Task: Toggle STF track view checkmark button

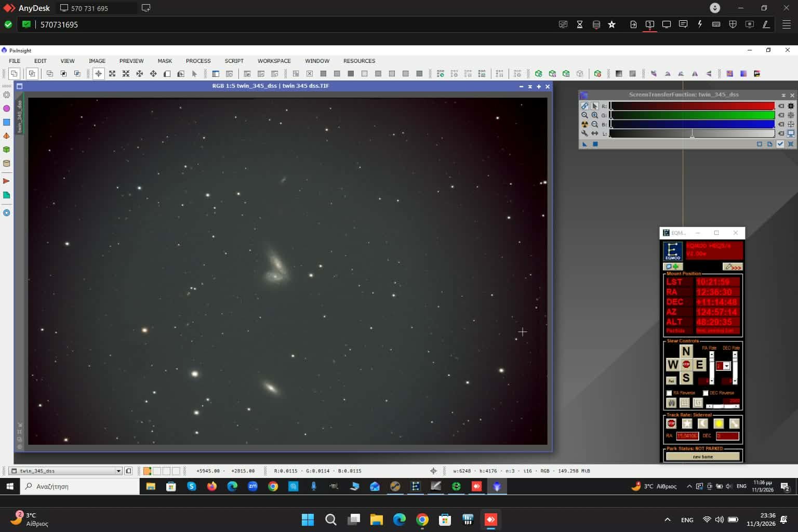Action: click(x=780, y=144)
